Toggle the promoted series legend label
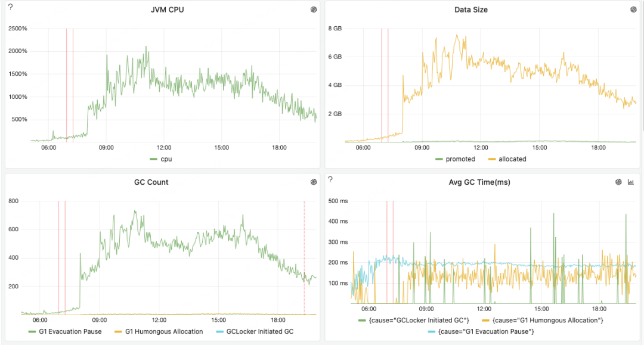This screenshot has height=345, width=644. pyautogui.click(x=460, y=159)
